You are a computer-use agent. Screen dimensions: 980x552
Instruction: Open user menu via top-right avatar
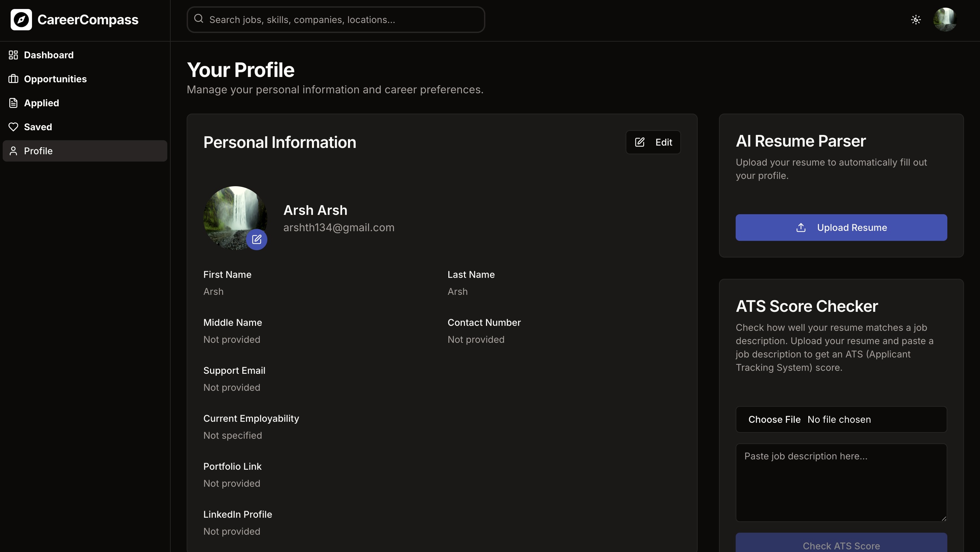pos(945,19)
